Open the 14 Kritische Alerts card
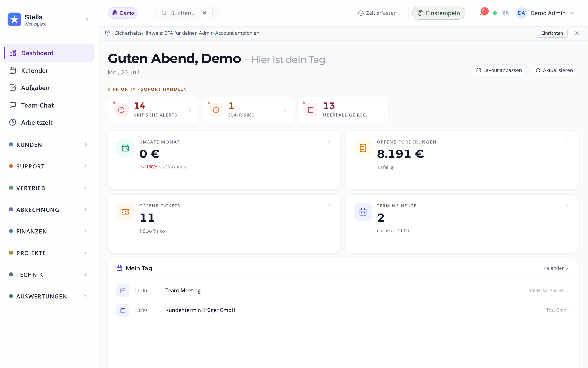Image resolution: width=588 pixels, height=368 pixels. pos(153,110)
